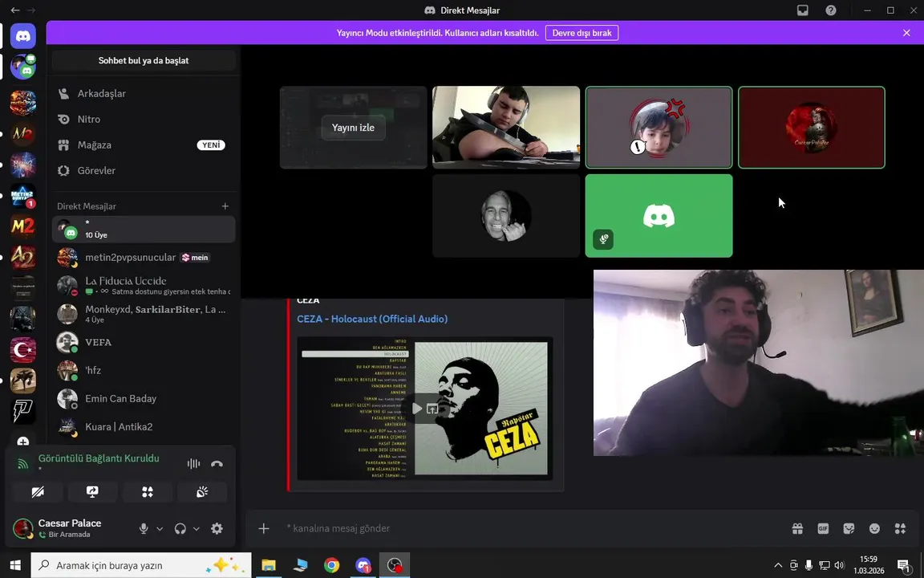This screenshot has width=924, height=578.
Task: Open the Discord home direct messages icon
Action: click(23, 36)
